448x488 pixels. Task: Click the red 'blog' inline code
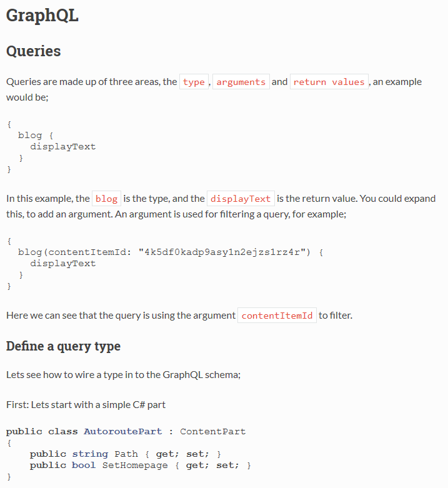click(106, 199)
